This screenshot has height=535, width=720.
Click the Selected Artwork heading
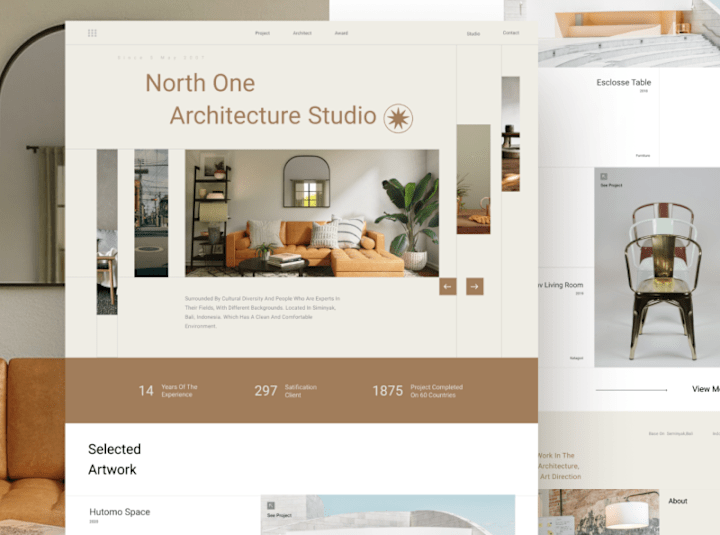[x=114, y=459]
